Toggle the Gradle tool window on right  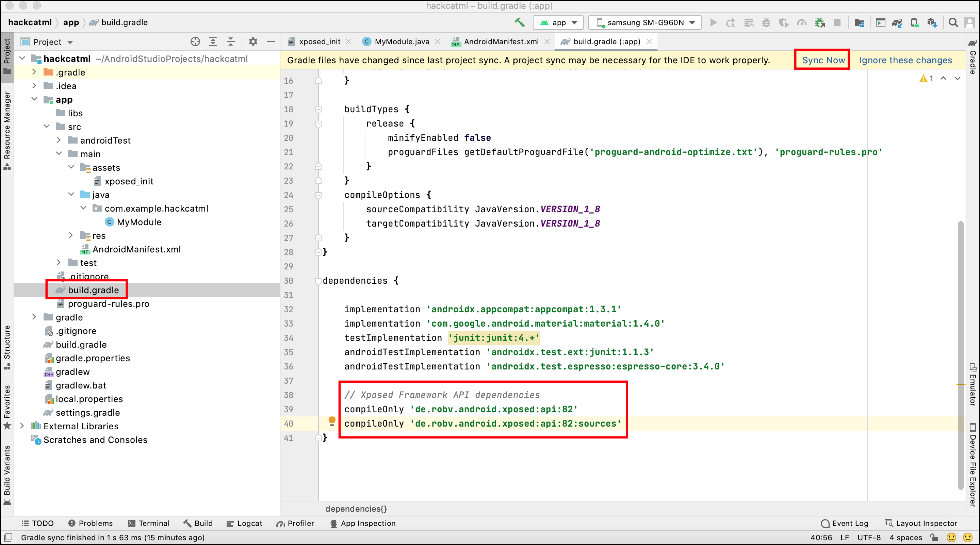click(x=973, y=57)
